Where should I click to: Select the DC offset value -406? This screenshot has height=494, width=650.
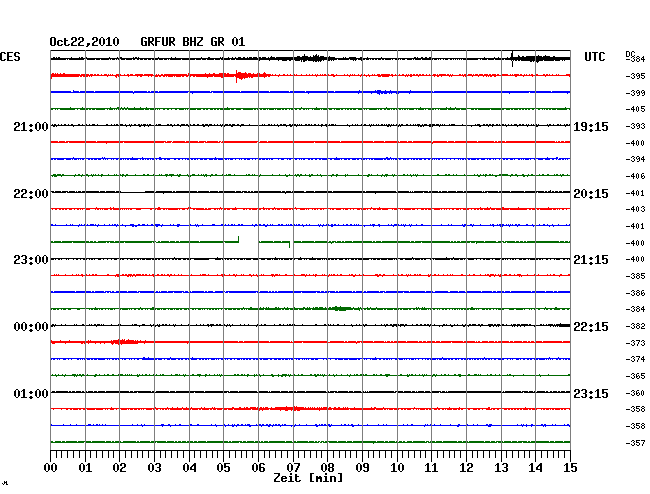pyautogui.click(x=635, y=176)
